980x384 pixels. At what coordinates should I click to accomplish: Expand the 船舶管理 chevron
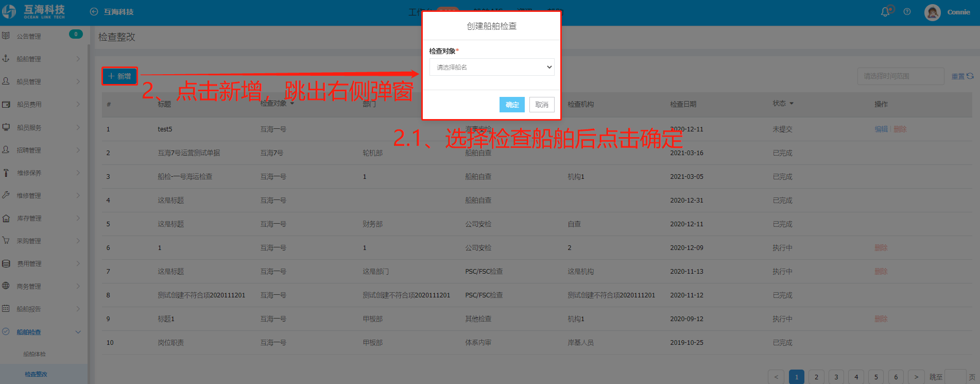click(78, 59)
